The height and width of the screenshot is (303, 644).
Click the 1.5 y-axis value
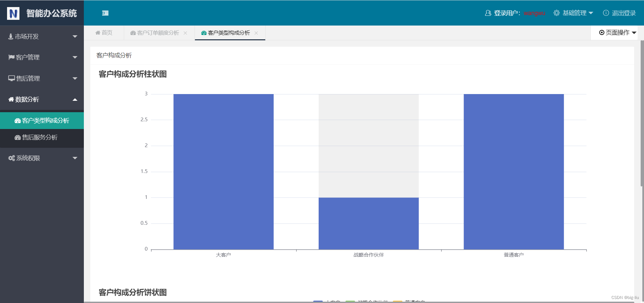[x=144, y=171]
